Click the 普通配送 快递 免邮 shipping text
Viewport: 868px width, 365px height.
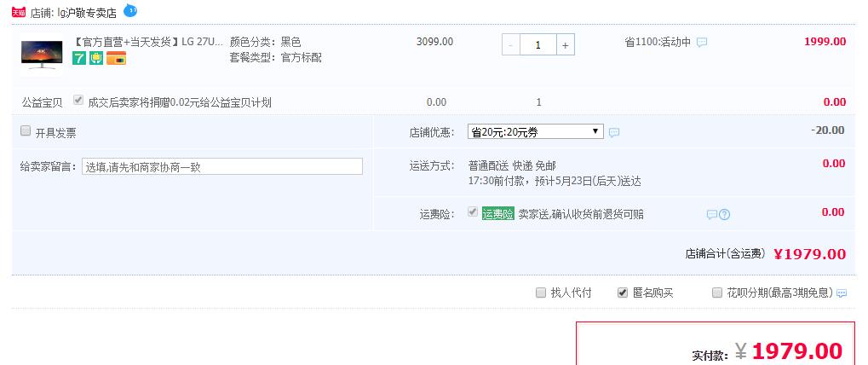coord(512,165)
